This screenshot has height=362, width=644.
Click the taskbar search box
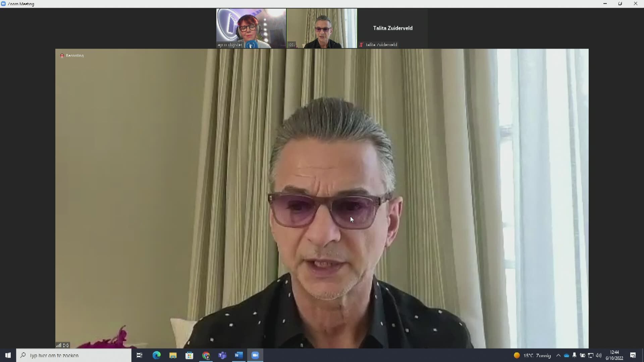(x=74, y=355)
